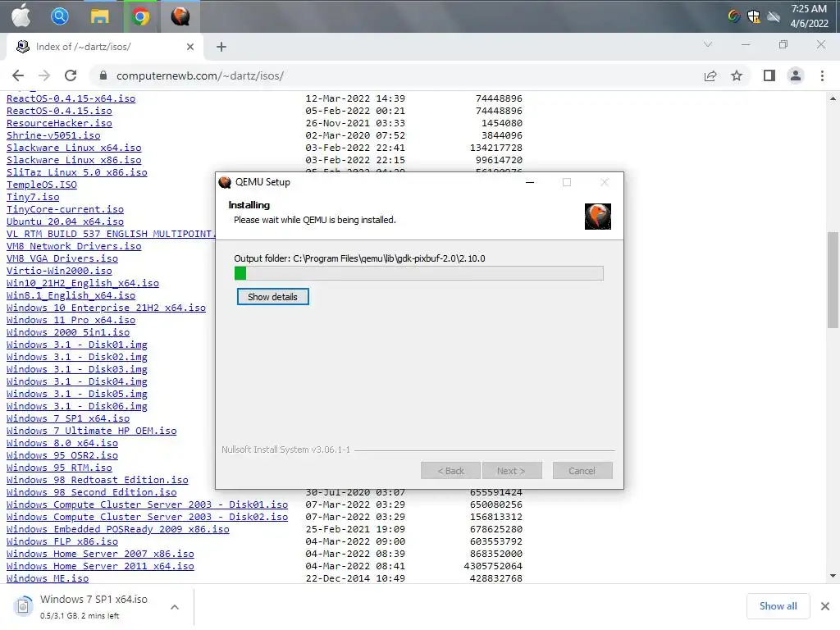840x630 pixels.
Task: Open the tab search dropdown chevron
Action: click(708, 44)
